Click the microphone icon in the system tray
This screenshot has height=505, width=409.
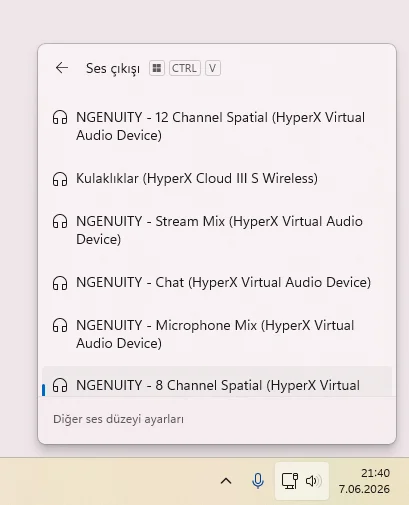tap(258, 481)
